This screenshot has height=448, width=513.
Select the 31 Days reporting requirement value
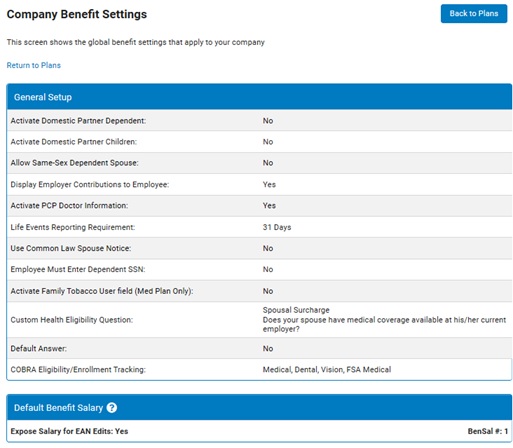click(277, 227)
